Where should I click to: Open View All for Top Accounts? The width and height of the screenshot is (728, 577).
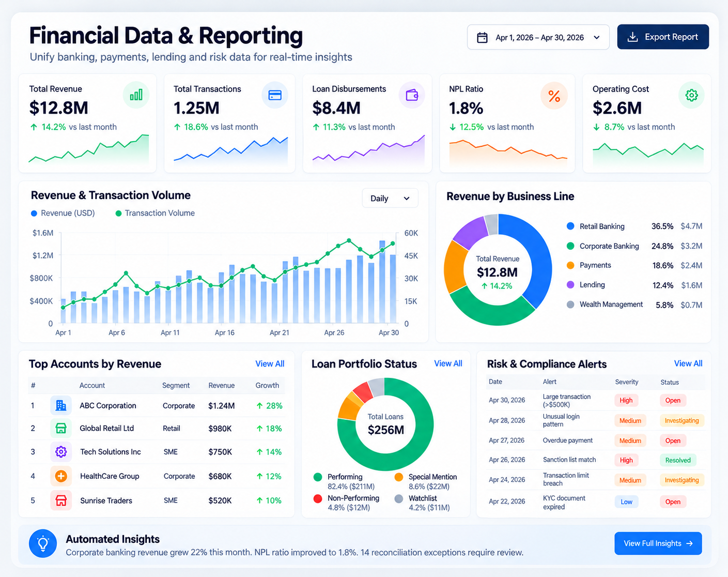[270, 364]
